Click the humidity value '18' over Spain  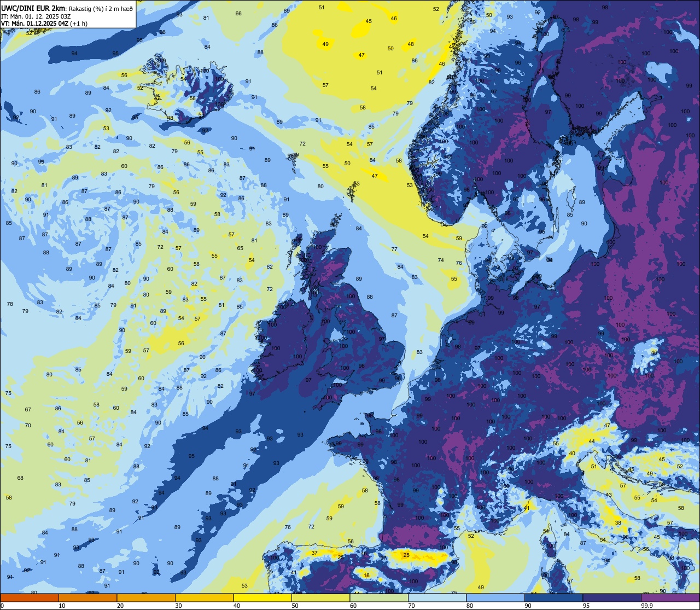click(366, 575)
